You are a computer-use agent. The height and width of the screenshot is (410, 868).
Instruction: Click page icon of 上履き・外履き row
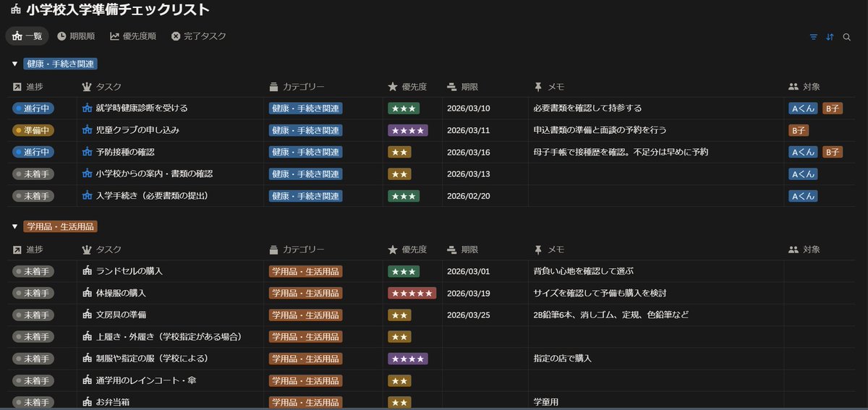pos(88,337)
